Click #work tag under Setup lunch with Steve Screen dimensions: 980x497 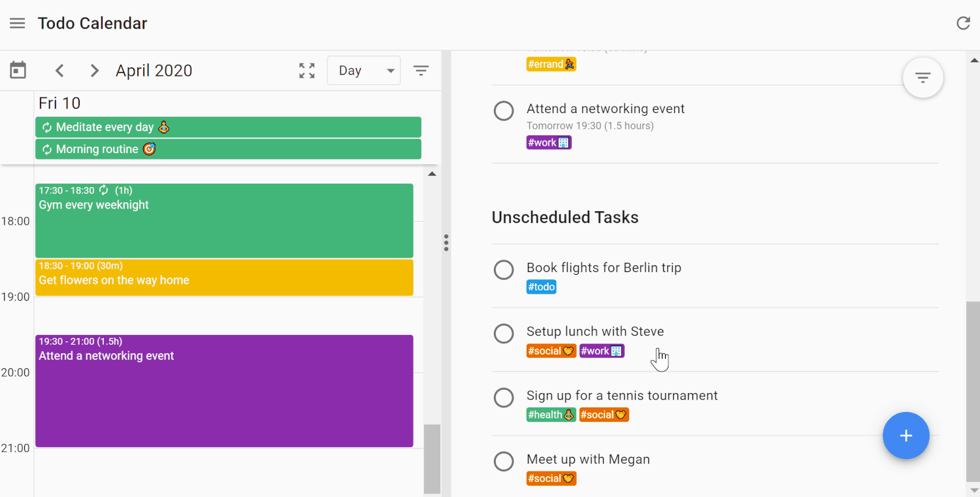[x=602, y=351]
